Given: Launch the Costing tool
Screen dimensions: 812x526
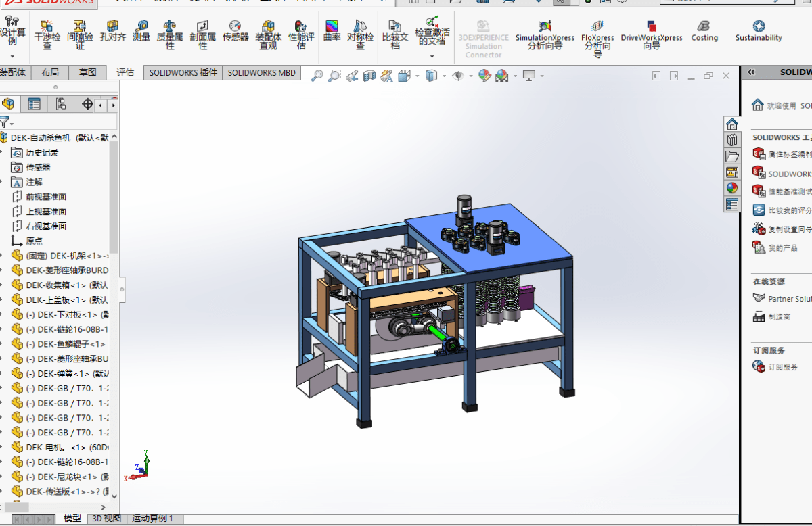Looking at the screenshot, I should point(704,31).
